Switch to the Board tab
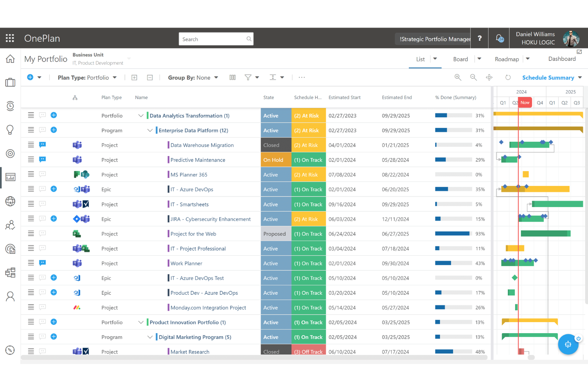Screen dimensions: 588x392 click(460, 59)
